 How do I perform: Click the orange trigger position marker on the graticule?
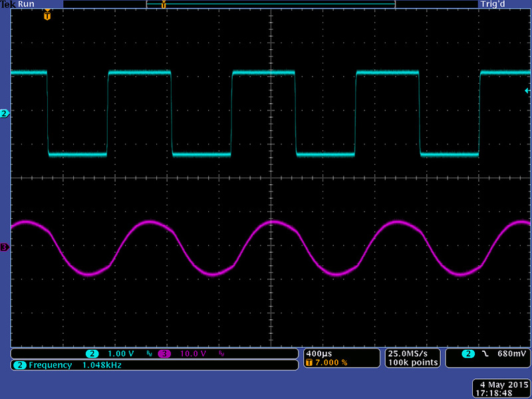pyautogui.click(x=47, y=15)
